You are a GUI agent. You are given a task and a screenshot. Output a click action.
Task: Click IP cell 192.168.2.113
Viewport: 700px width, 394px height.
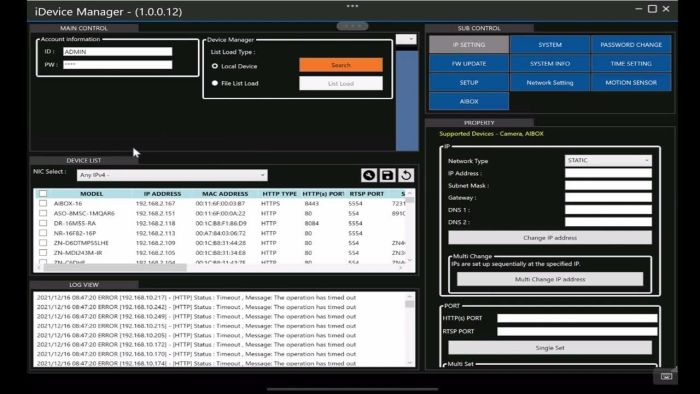[x=155, y=233]
